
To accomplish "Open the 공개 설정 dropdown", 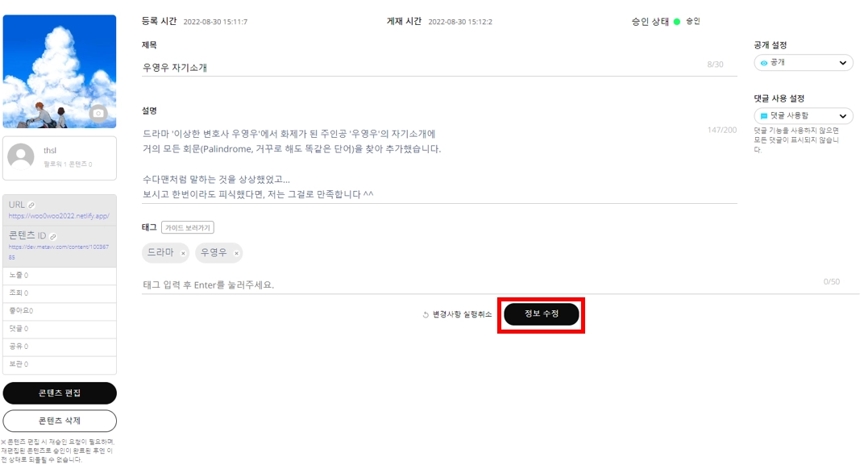I will 804,63.
